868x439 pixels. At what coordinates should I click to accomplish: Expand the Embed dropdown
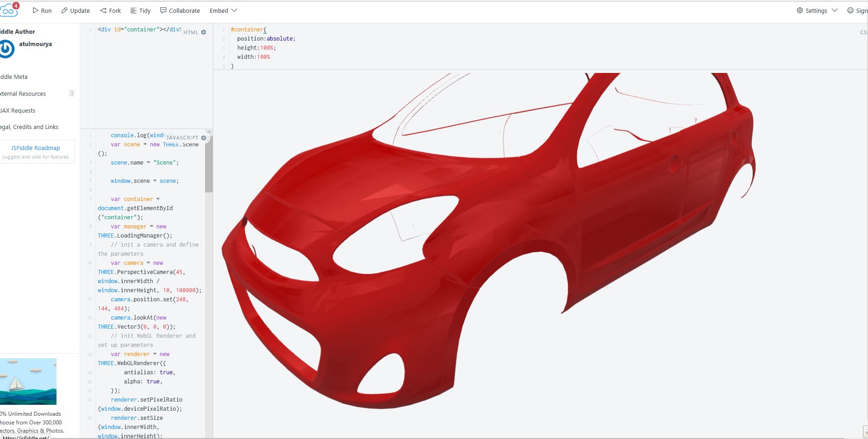[223, 10]
